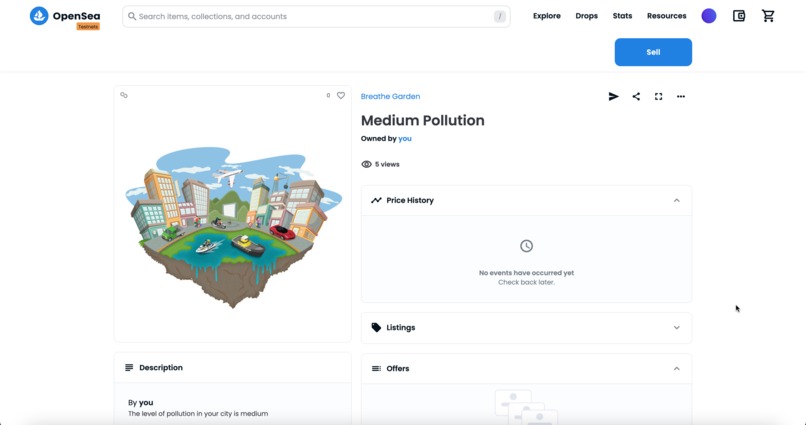Open the Drops menu

(x=587, y=16)
